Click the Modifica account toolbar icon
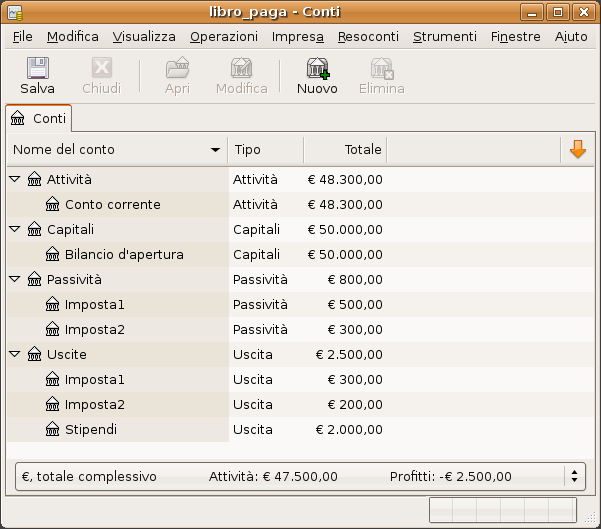601x529 pixels. tap(241, 68)
